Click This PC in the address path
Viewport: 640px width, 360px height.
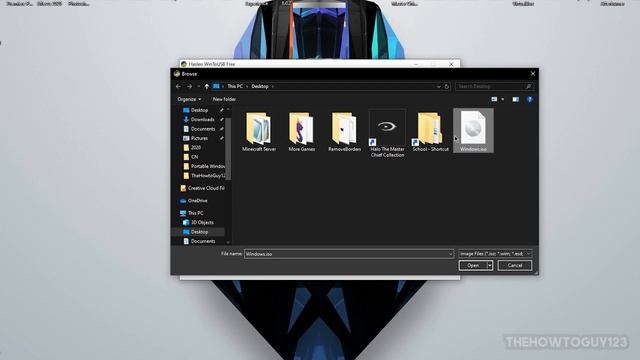point(235,87)
